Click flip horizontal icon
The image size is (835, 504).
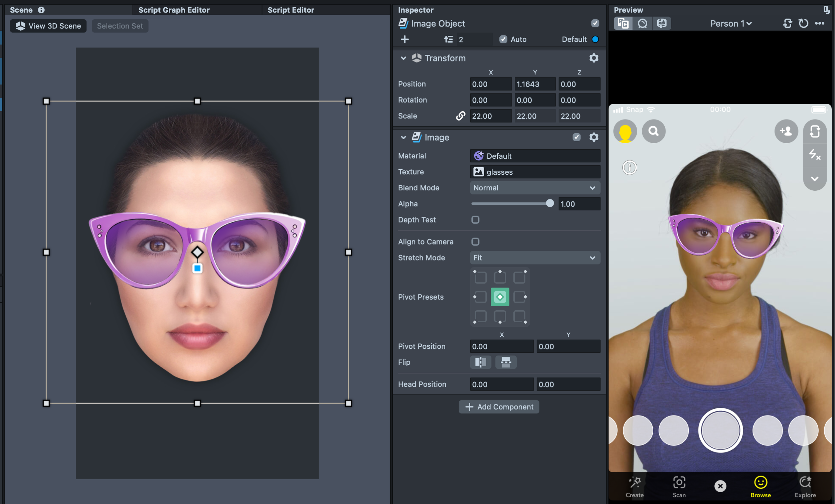[480, 362]
